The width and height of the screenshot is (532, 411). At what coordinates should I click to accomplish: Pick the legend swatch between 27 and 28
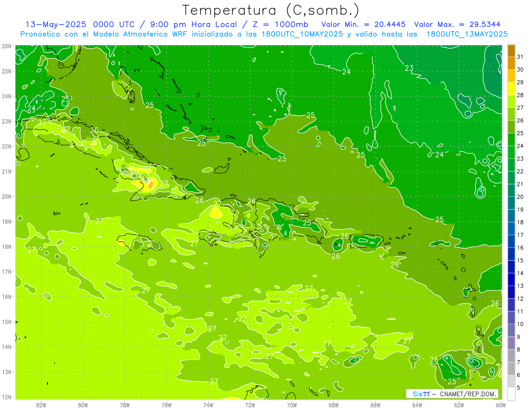pos(511,102)
